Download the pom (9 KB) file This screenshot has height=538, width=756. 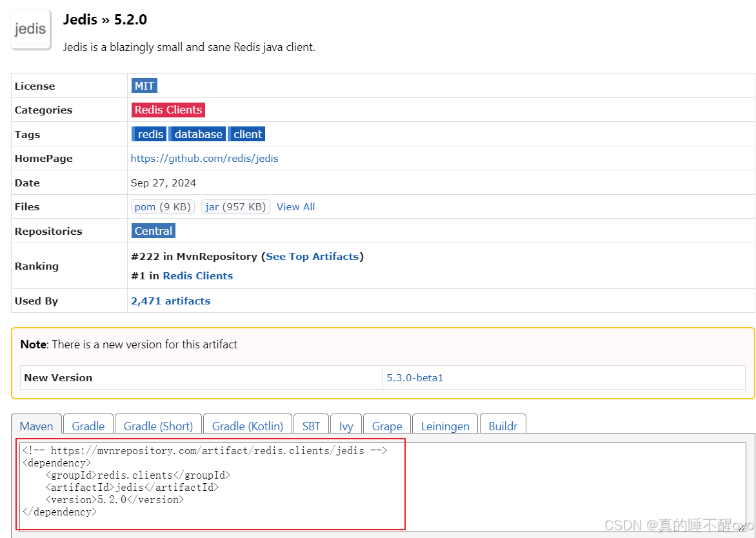(x=163, y=207)
